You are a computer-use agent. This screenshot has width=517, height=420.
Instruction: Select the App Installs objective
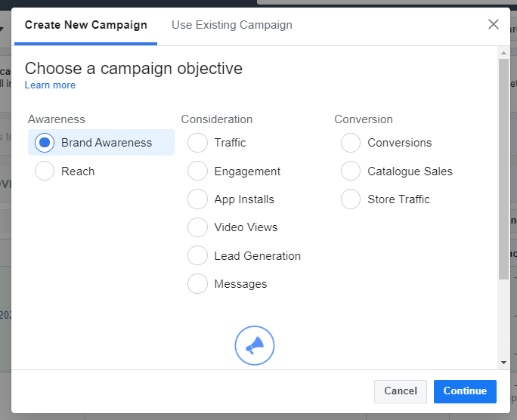click(x=197, y=199)
